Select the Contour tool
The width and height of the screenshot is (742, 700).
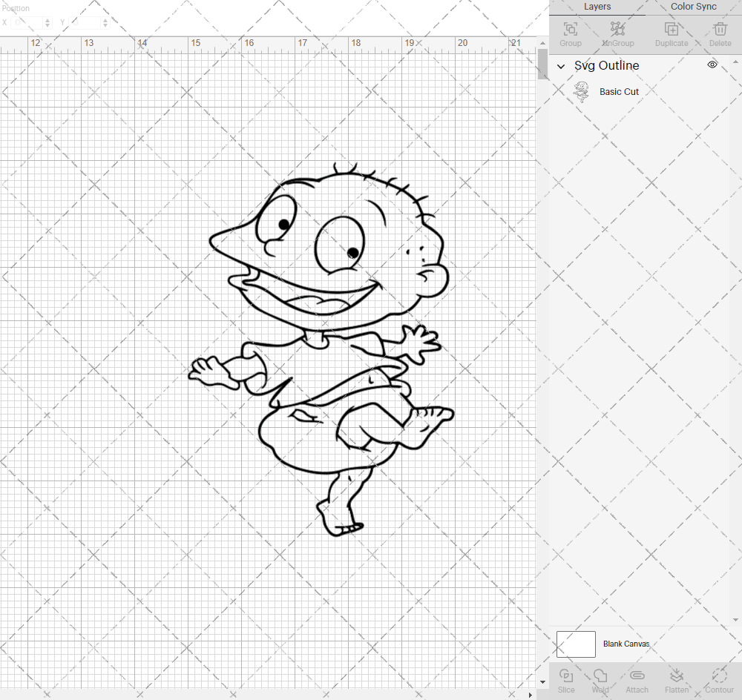tap(718, 677)
